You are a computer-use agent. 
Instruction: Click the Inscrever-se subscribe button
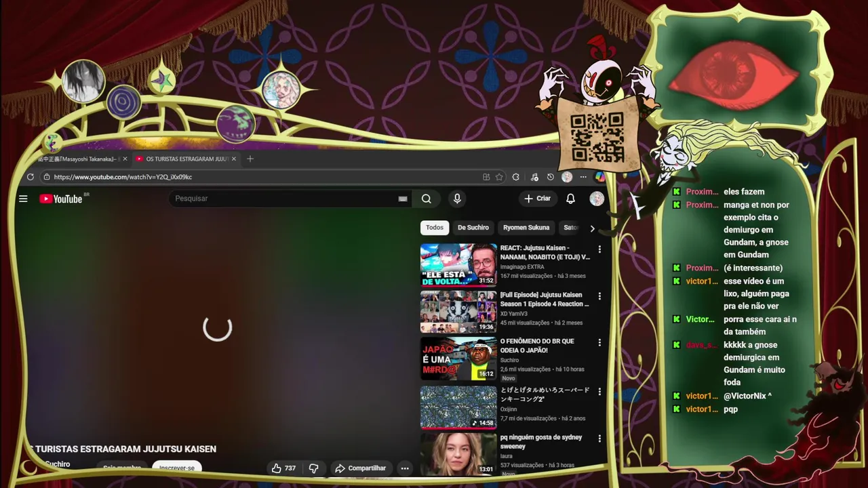tap(177, 468)
